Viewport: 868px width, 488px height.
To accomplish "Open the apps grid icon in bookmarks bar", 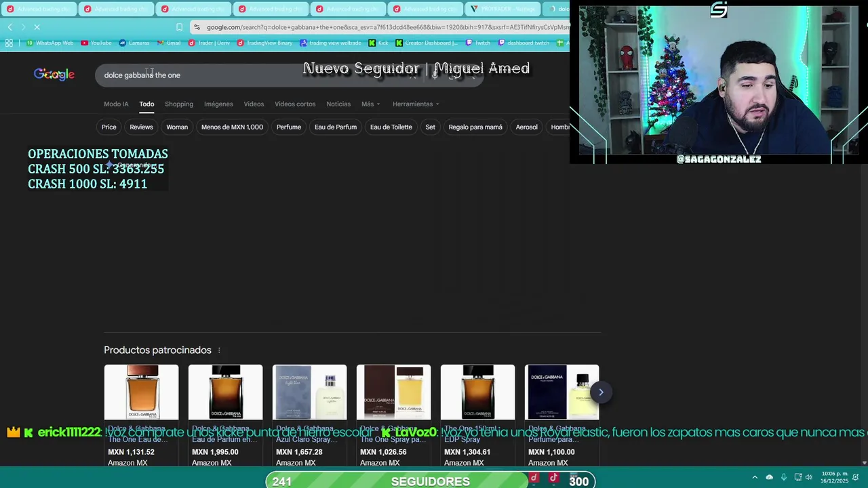I will pos(9,43).
